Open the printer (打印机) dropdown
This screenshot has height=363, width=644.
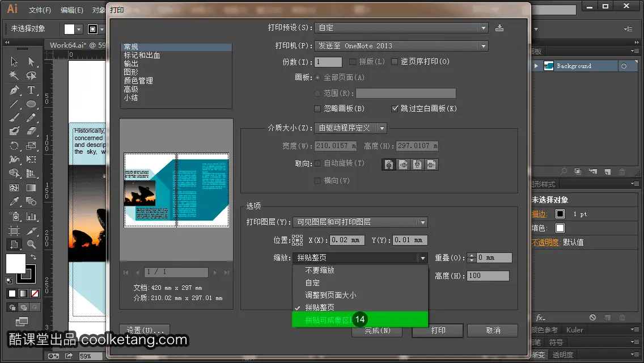tap(401, 45)
